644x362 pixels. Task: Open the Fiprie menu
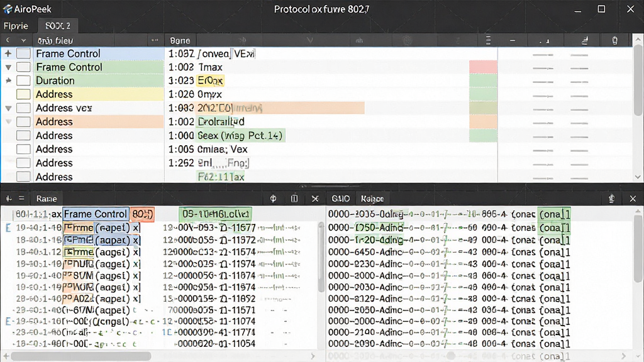point(16,26)
